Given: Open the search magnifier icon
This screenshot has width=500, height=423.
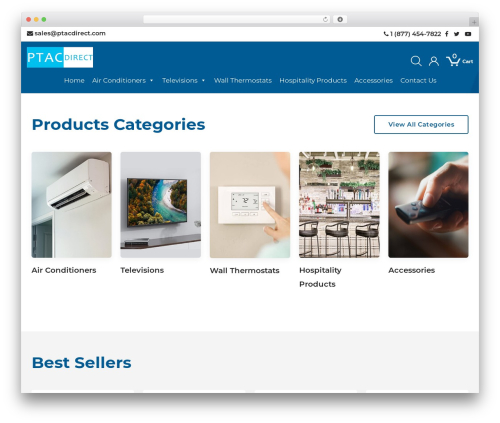Looking at the screenshot, I should (x=416, y=61).
